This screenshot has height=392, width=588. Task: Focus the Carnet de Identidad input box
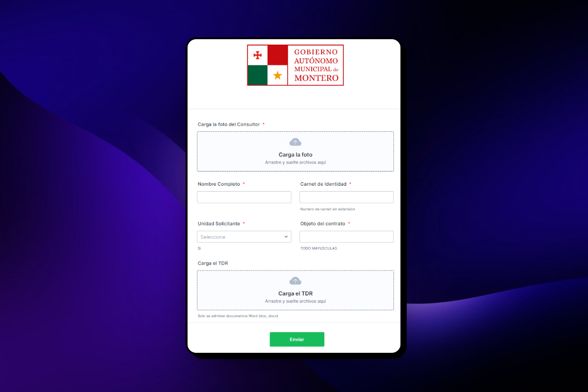click(346, 197)
